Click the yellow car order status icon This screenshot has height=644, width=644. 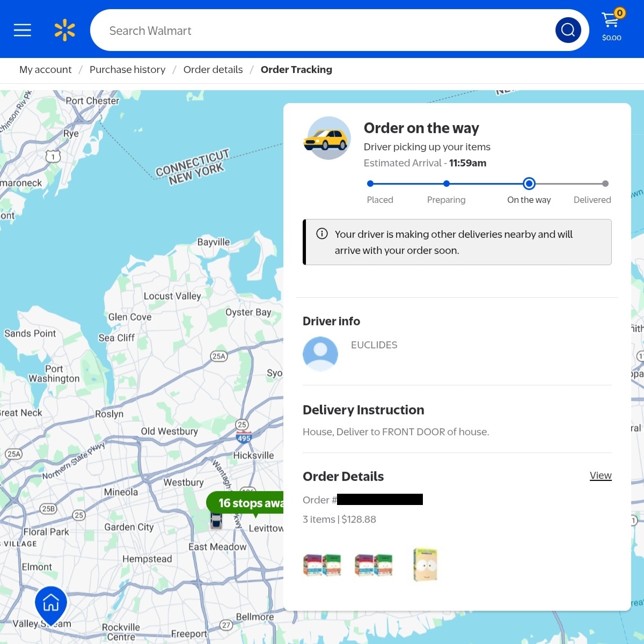point(327,138)
